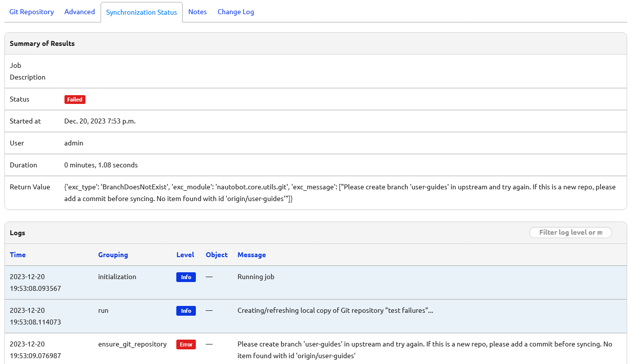
Task: Switch to the Advanced tab
Action: 80,12
